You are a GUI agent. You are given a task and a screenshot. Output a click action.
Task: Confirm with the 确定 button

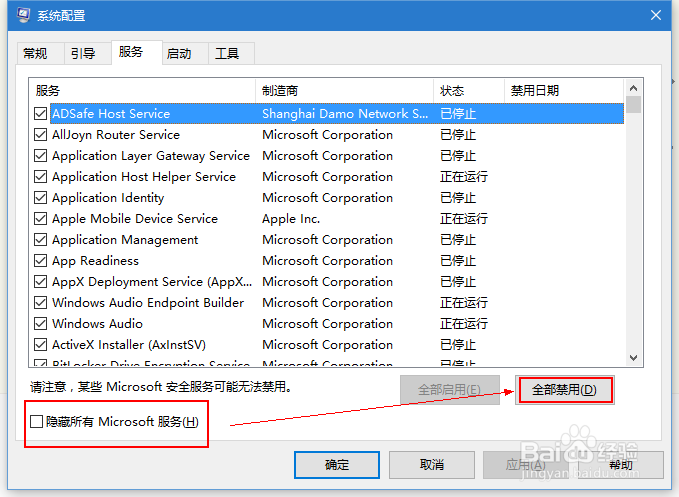(337, 465)
